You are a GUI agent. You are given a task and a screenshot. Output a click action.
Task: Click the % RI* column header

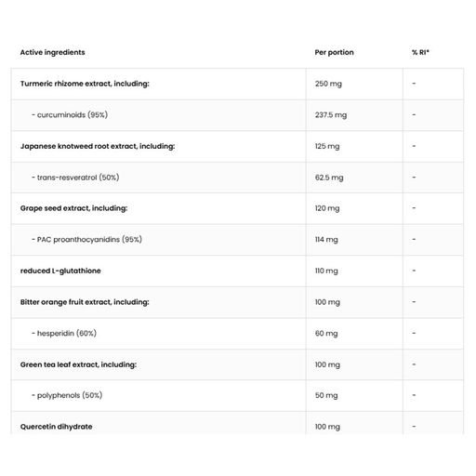pyautogui.click(x=420, y=52)
